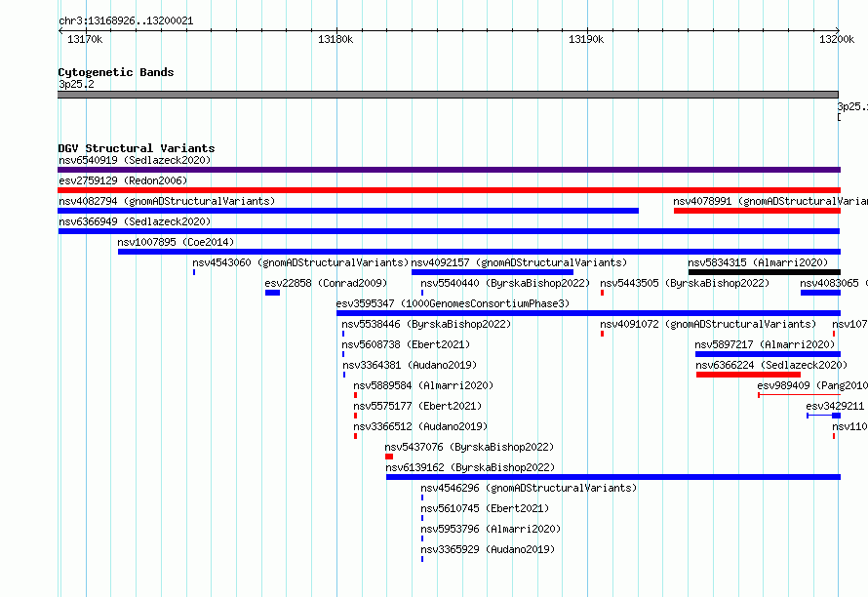This screenshot has width=868, height=597.
Task: Select the purple nsv6540919 variant bar
Action: (x=449, y=170)
